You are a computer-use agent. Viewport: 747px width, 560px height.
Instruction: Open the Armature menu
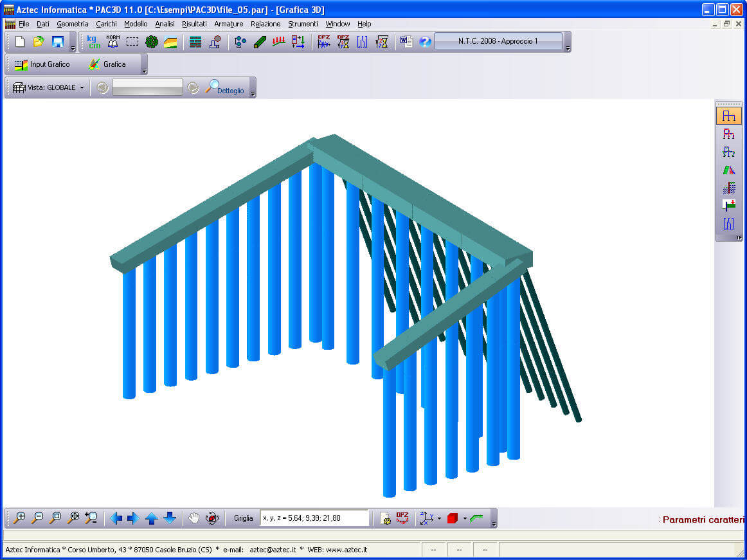pyautogui.click(x=228, y=24)
